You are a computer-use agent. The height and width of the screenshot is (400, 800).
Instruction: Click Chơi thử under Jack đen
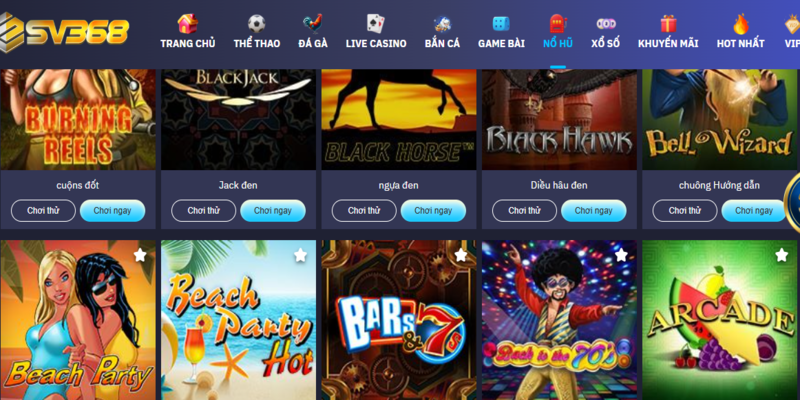pyautogui.click(x=204, y=211)
